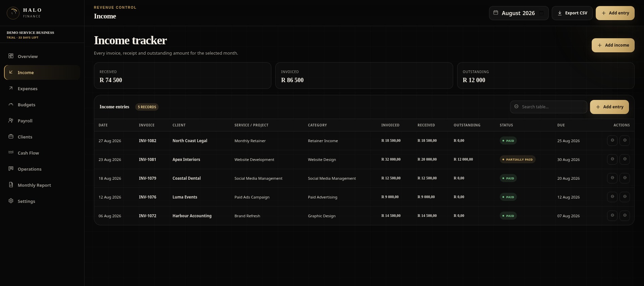Click the Operations icon in sidebar

click(x=11, y=169)
